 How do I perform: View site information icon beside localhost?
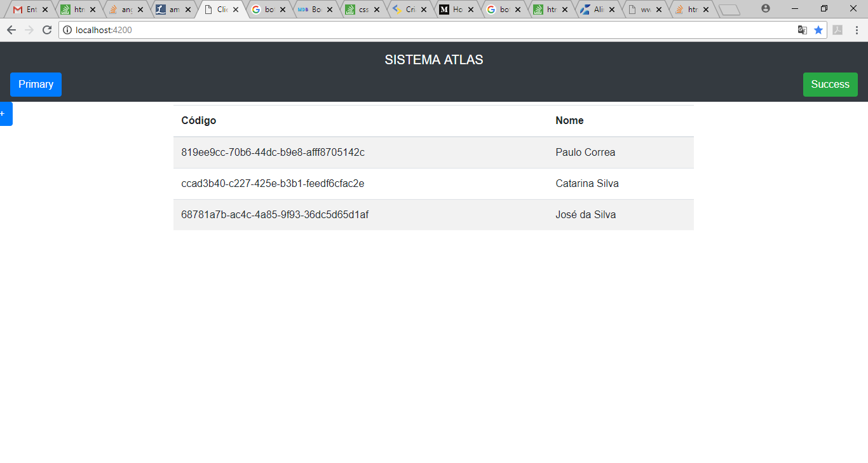coord(67,30)
